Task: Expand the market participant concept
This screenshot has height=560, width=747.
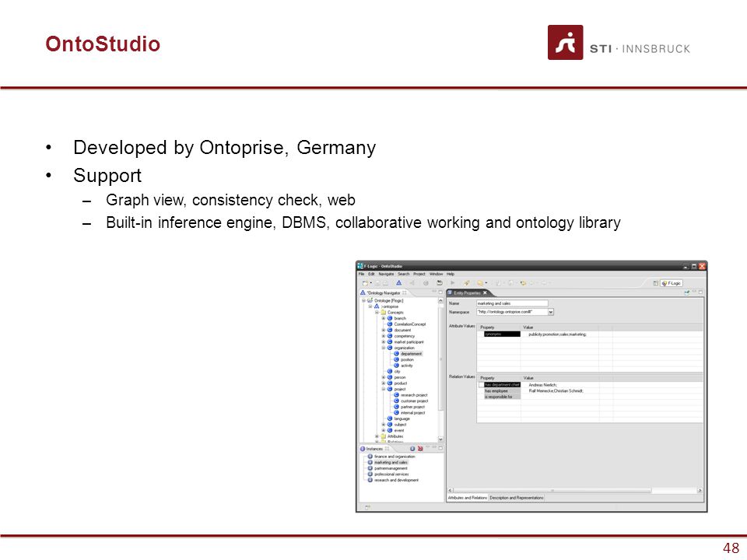Action: (384, 342)
